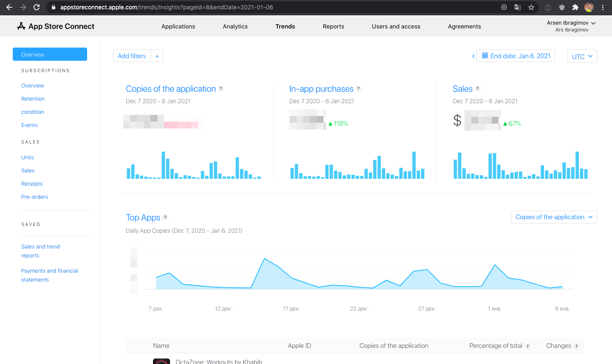Open help for Changes column
This screenshot has height=364, width=612.
point(577,346)
